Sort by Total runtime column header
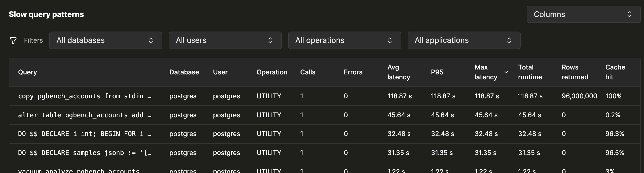Image resolution: width=644 pixels, height=173 pixels. coord(530,72)
